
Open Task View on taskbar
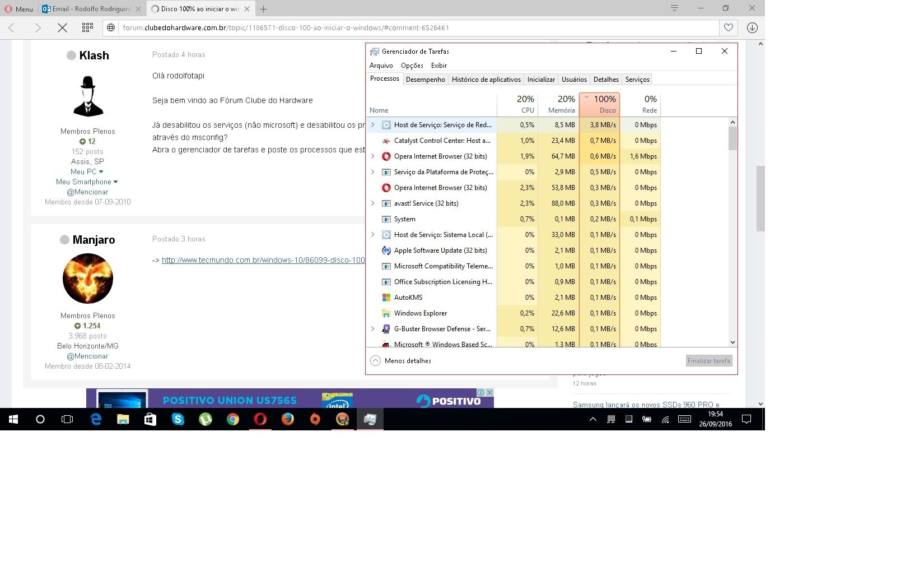tap(67, 419)
